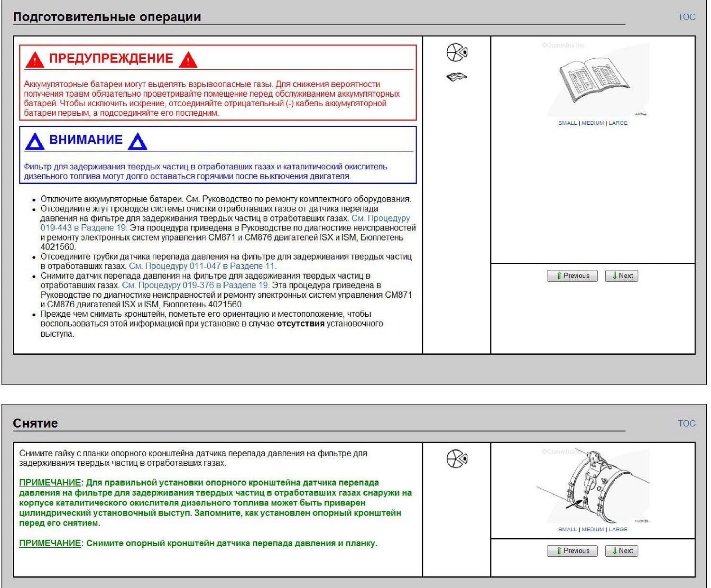Viewport: 711px width, 588px height.
Task: Click Next button in Снятие section
Action: (621, 551)
